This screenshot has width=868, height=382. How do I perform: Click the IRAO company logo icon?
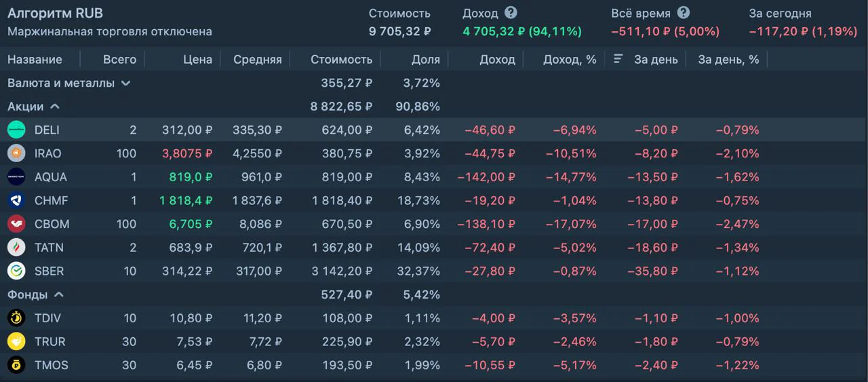[16, 153]
